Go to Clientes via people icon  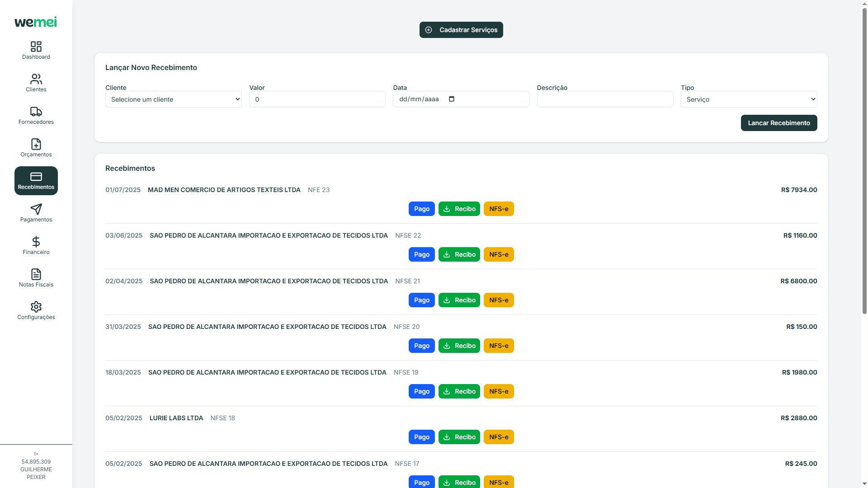(36, 79)
